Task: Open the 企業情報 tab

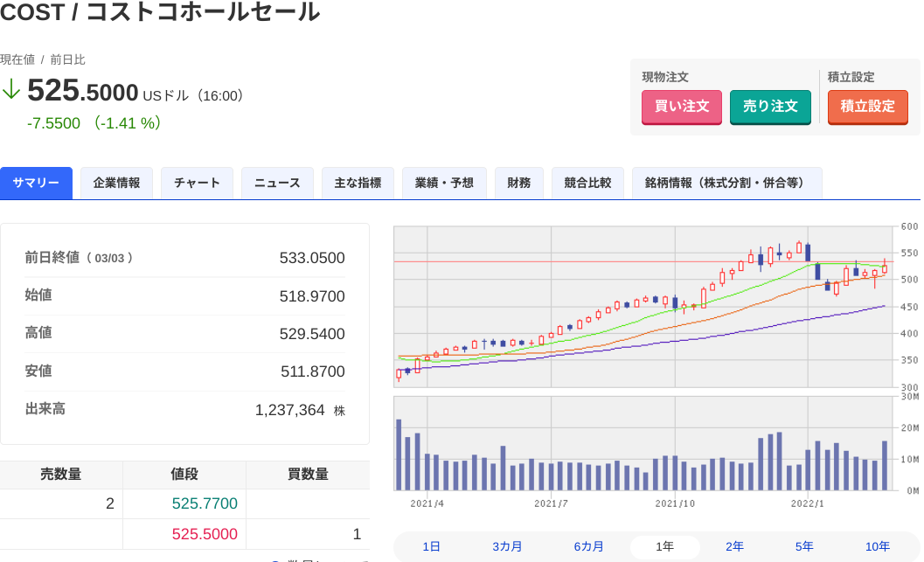Action: [116, 184]
